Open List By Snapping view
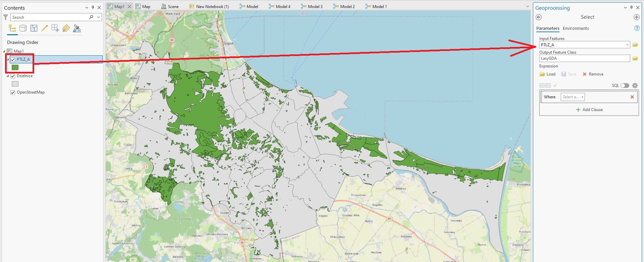The image size is (644, 262). [55, 29]
